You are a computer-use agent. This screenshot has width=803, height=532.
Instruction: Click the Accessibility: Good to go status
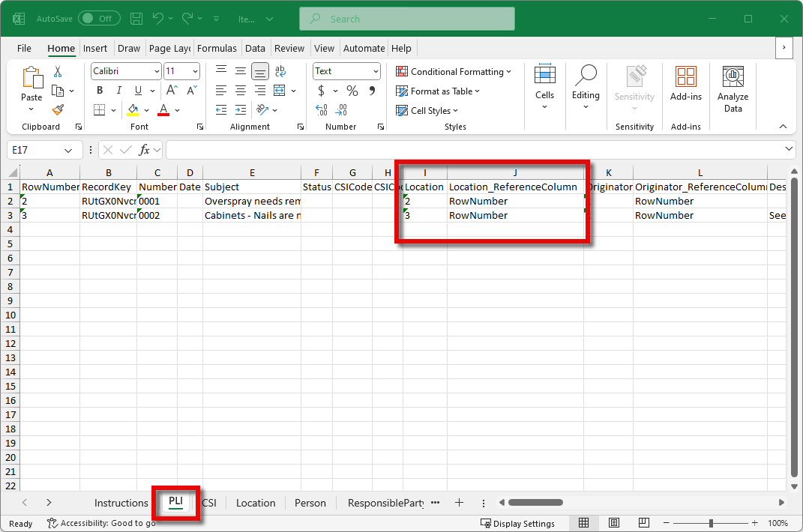click(x=101, y=524)
